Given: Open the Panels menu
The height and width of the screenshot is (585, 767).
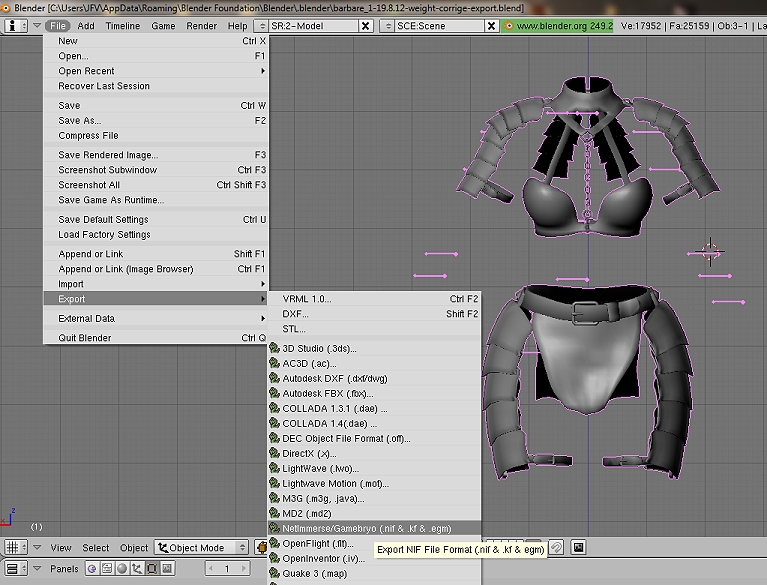Looking at the screenshot, I should (64, 569).
